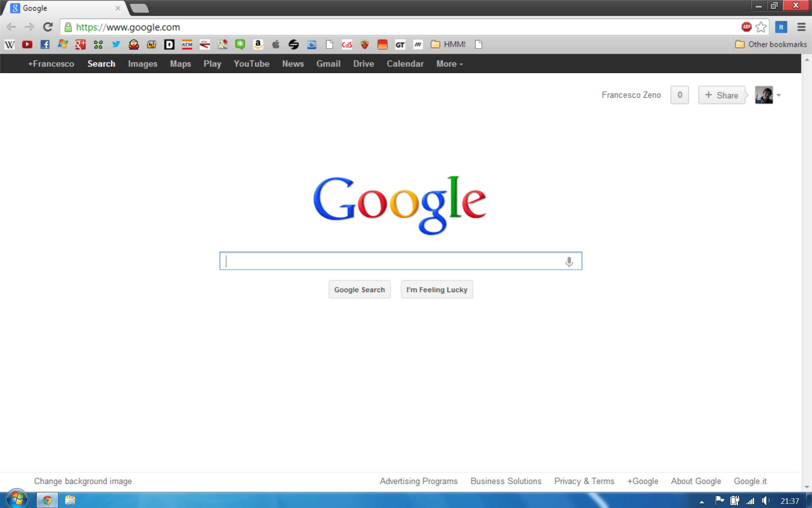
Task: Open the Wikipedia bookmark icon
Action: click(9, 44)
